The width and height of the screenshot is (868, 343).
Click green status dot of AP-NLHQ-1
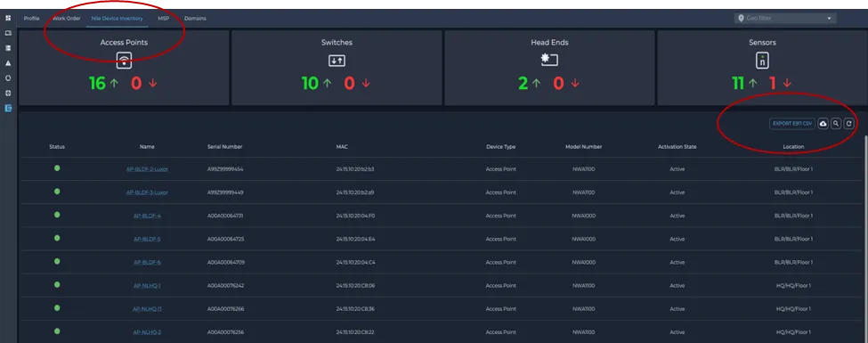pyautogui.click(x=57, y=284)
